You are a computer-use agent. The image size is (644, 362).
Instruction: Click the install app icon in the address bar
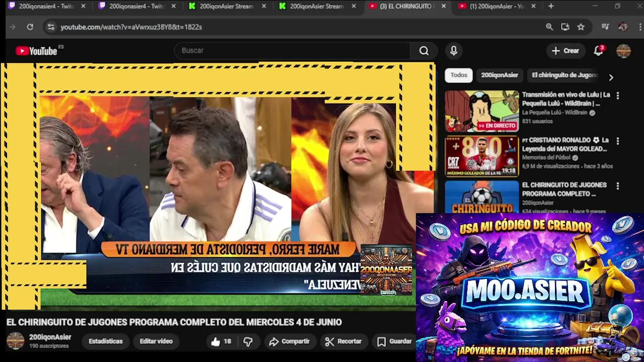click(565, 27)
